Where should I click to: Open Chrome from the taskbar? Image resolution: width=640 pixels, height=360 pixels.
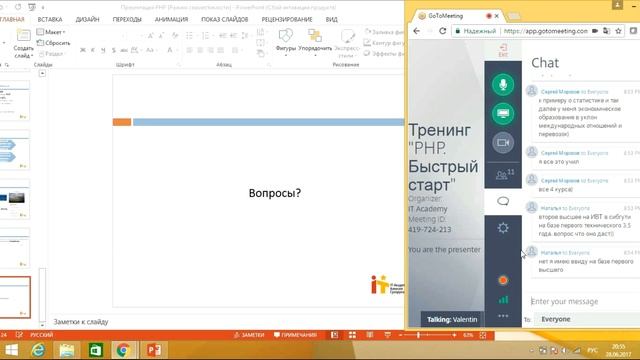pyautogui.click(x=123, y=350)
